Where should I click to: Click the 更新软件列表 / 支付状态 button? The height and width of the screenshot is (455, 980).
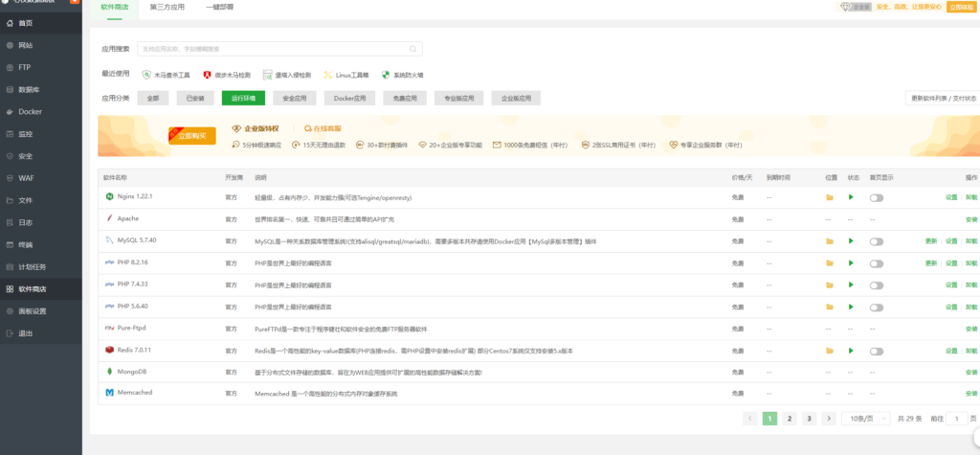click(x=943, y=99)
